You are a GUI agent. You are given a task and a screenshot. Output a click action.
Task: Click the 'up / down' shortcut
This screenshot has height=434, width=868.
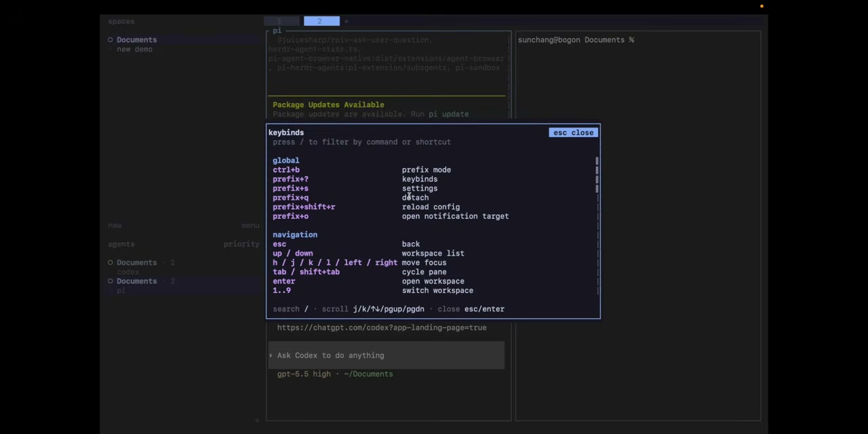pyautogui.click(x=293, y=253)
